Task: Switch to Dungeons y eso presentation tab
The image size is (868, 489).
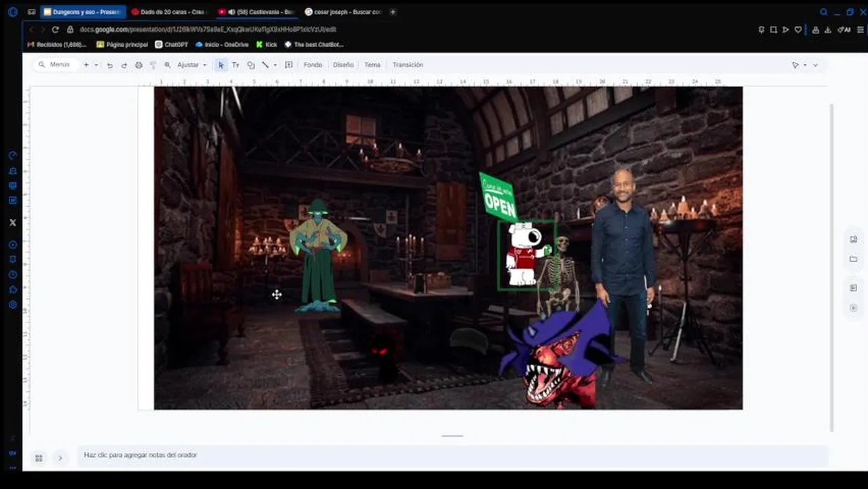Action: [83, 12]
